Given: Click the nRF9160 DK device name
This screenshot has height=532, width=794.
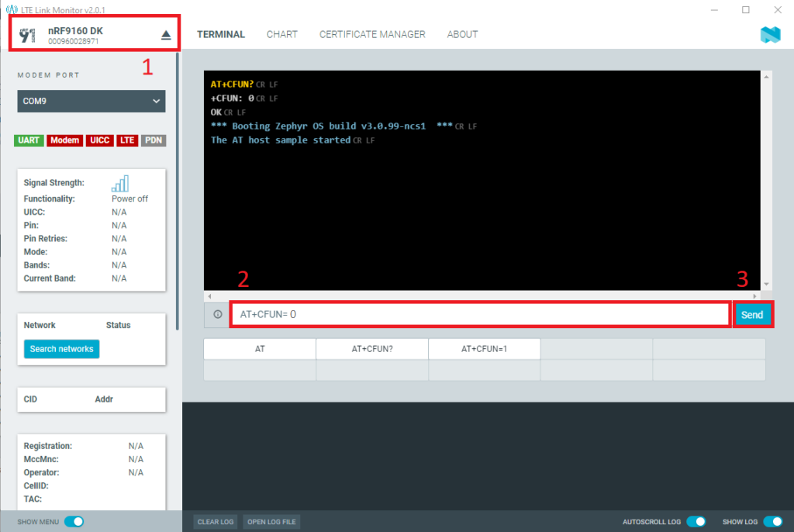Looking at the screenshot, I should 75,31.
